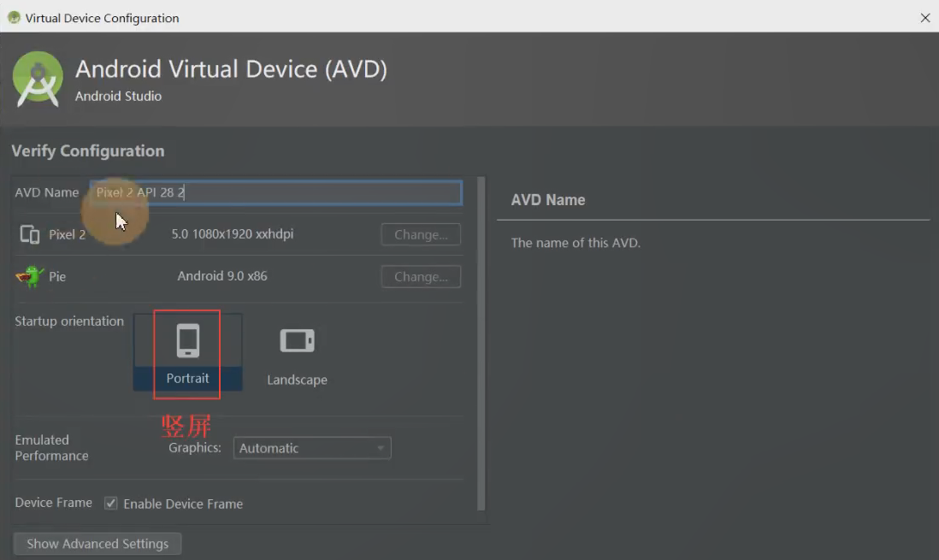Click the 'Verify Configuration' heading

coord(88,151)
